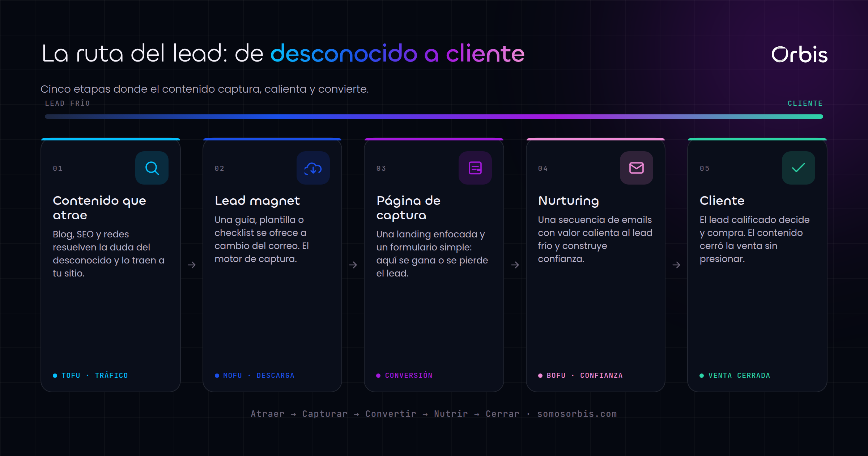Click the 'CONVERSIÓN' tag
Viewport: 868px width, 456px height.
pos(409,376)
